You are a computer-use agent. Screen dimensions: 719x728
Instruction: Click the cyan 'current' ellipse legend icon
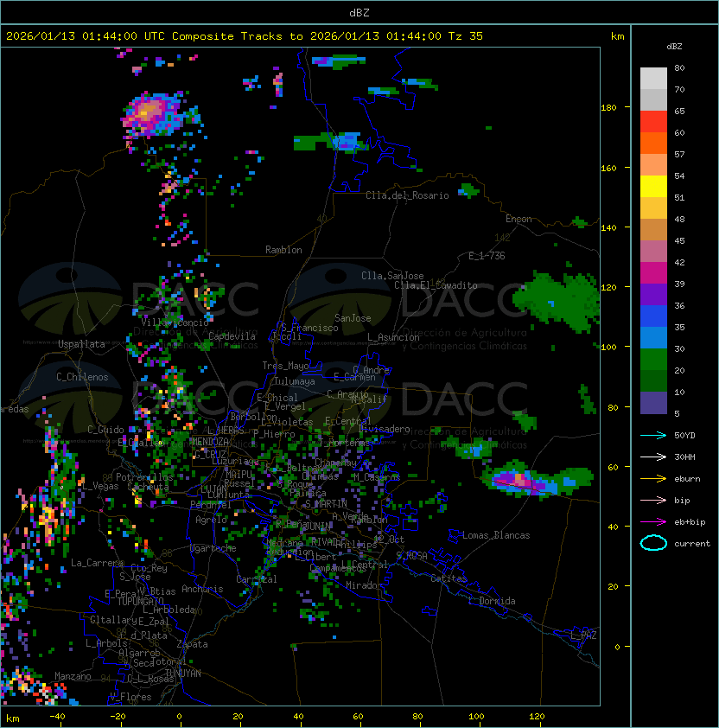653,543
